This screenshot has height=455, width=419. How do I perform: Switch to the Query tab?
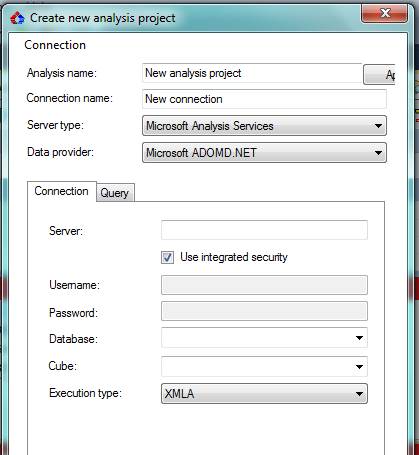click(x=115, y=193)
